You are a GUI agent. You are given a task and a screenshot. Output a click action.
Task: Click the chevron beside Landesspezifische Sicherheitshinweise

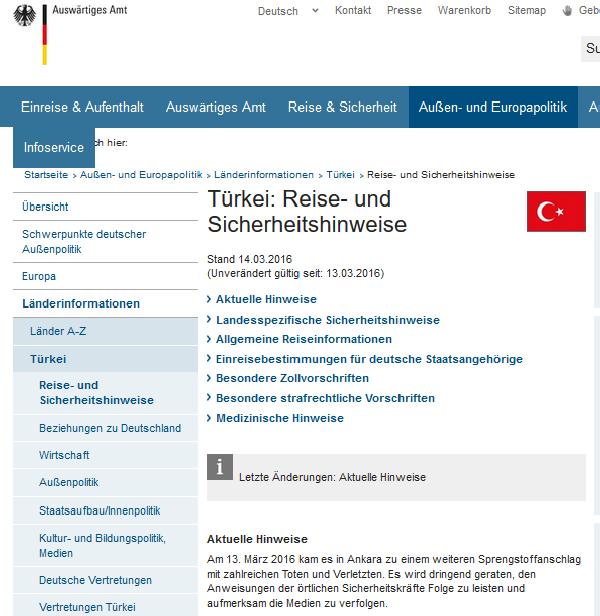(209, 319)
